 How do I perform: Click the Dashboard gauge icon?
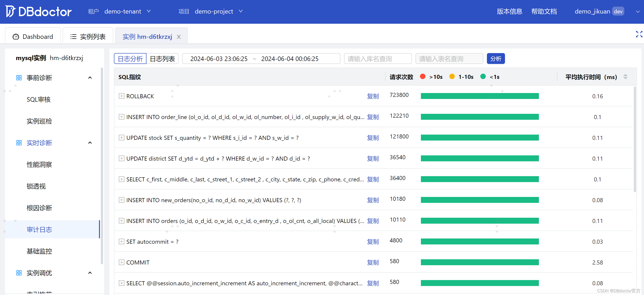pos(16,37)
